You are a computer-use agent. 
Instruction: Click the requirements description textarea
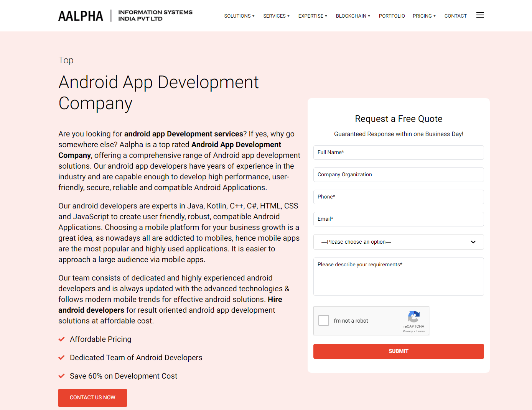pyautogui.click(x=399, y=277)
